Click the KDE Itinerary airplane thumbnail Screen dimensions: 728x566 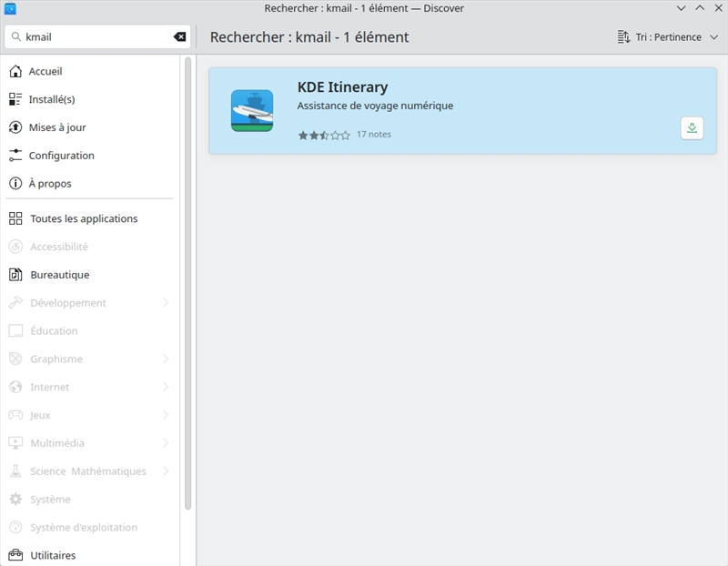coord(252,110)
